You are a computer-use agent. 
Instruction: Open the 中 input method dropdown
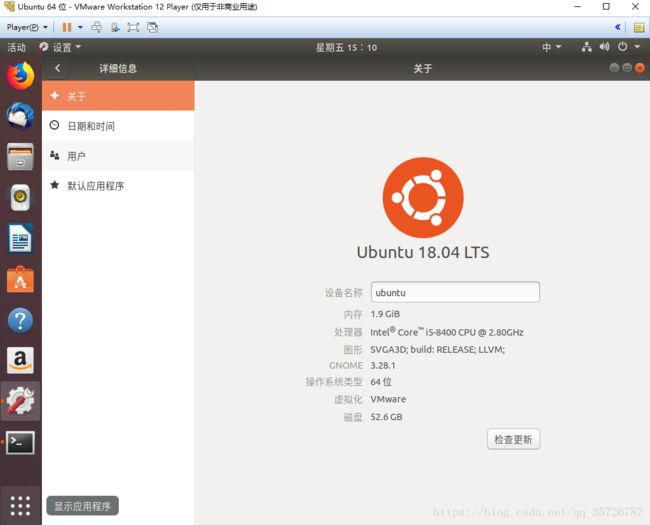[x=552, y=47]
